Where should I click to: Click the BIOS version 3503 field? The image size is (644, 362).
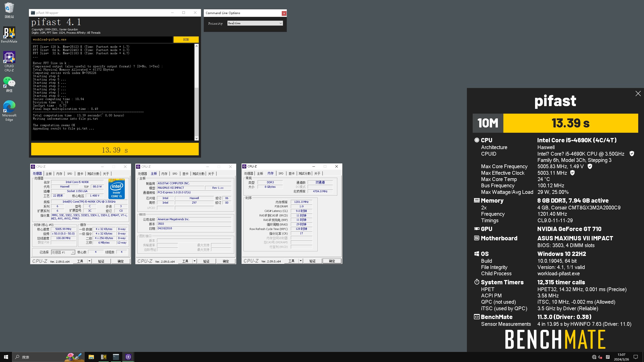tap(194, 224)
